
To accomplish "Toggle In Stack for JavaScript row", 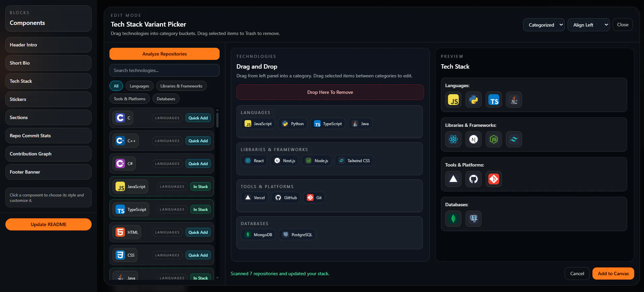I will [x=200, y=187].
